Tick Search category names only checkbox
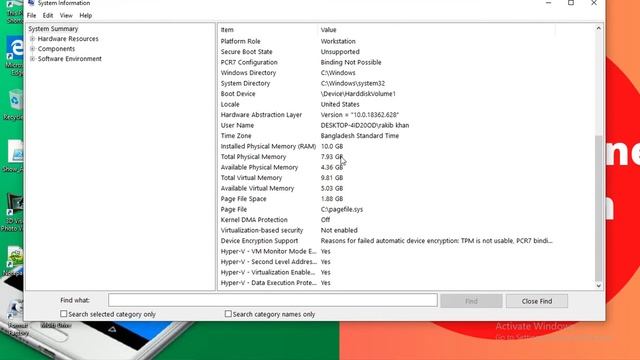This screenshot has width=640, height=360. point(228,314)
